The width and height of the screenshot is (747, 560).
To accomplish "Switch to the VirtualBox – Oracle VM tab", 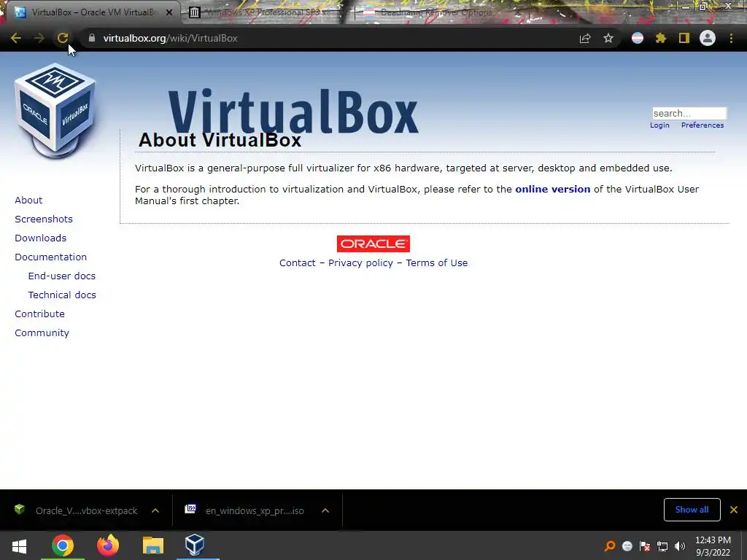I will (93, 12).
